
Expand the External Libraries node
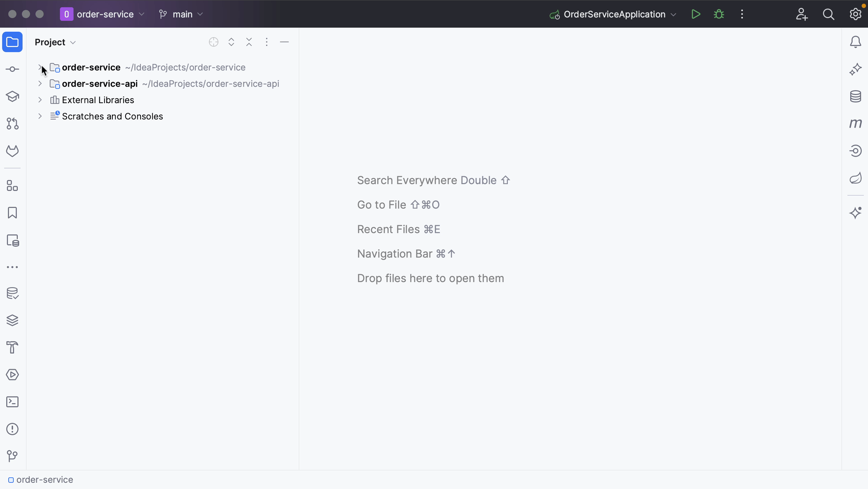click(40, 100)
